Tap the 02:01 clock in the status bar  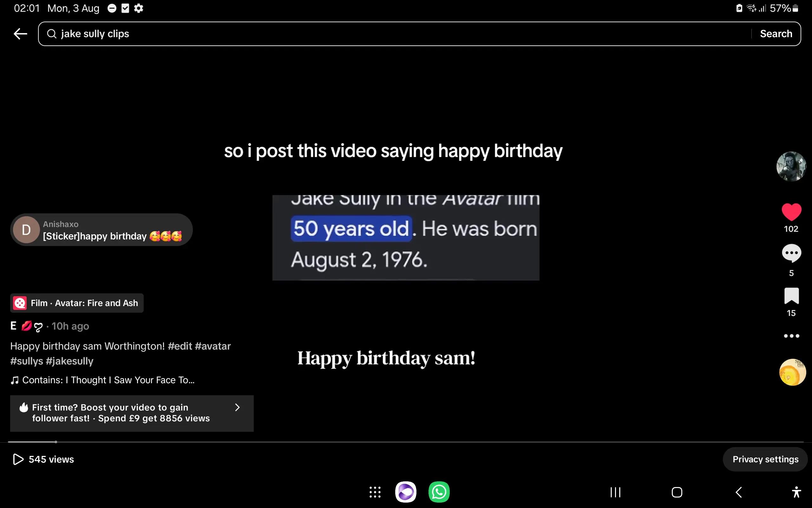(x=27, y=8)
